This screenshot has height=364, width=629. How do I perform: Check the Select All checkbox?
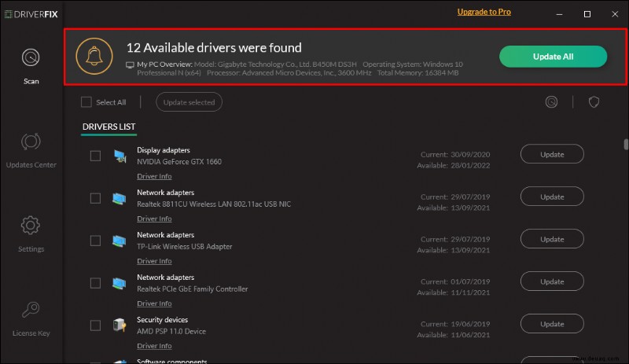(86, 102)
